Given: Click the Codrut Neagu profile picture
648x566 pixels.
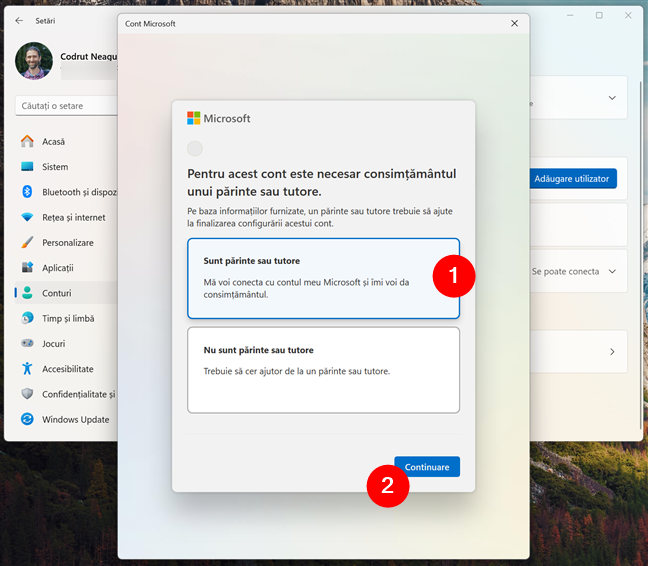Looking at the screenshot, I should tap(34, 61).
